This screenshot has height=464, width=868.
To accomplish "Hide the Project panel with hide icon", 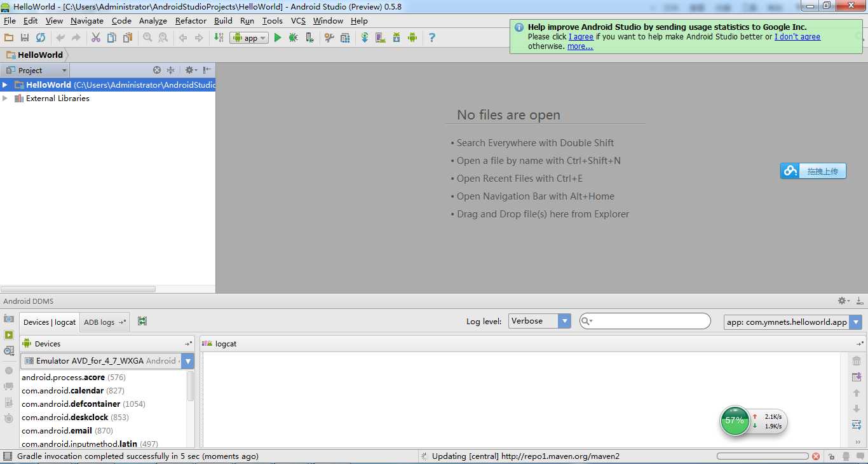I will pyautogui.click(x=207, y=70).
